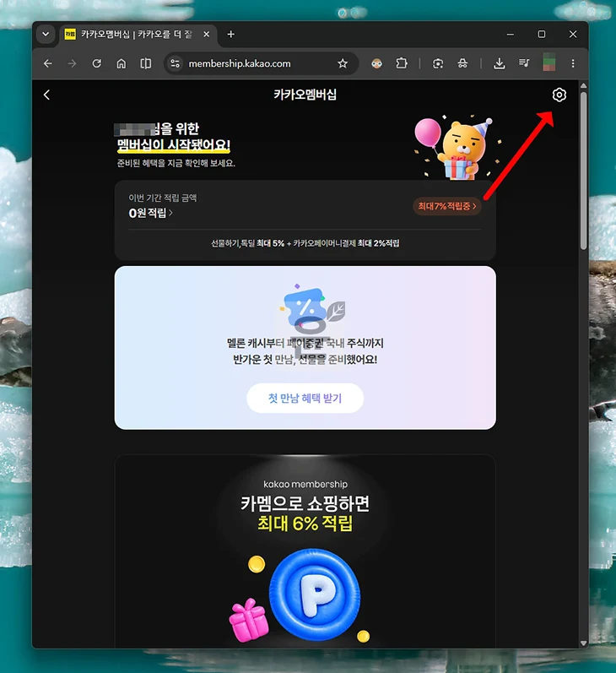Click the kakao membership small caption

[305, 484]
